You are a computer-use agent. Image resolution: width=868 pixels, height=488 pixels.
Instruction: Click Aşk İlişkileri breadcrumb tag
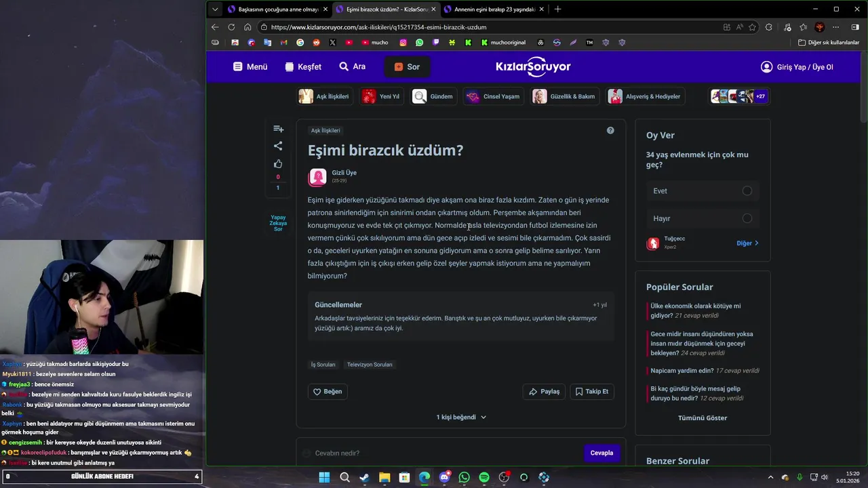325,130
